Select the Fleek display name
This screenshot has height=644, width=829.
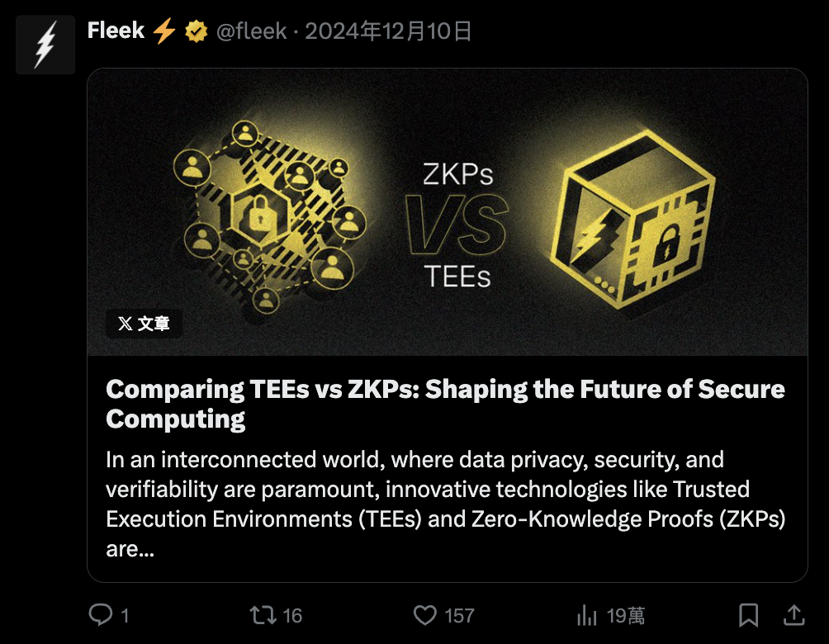(x=116, y=30)
